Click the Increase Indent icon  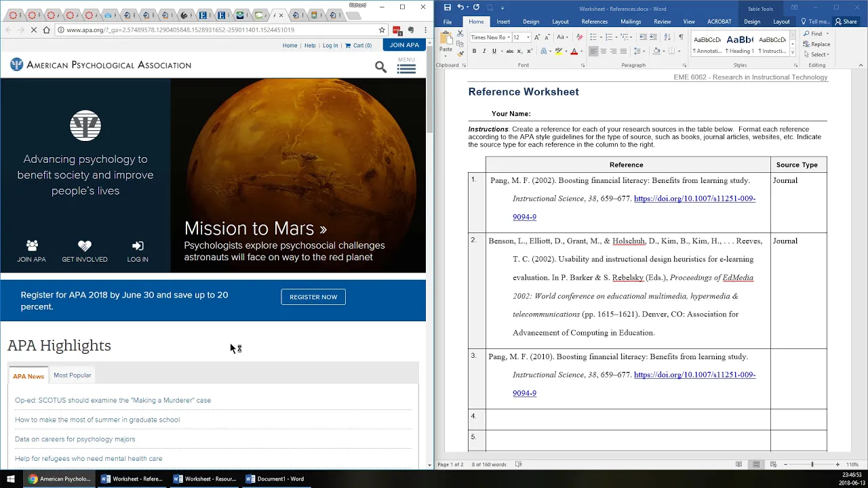(x=653, y=37)
